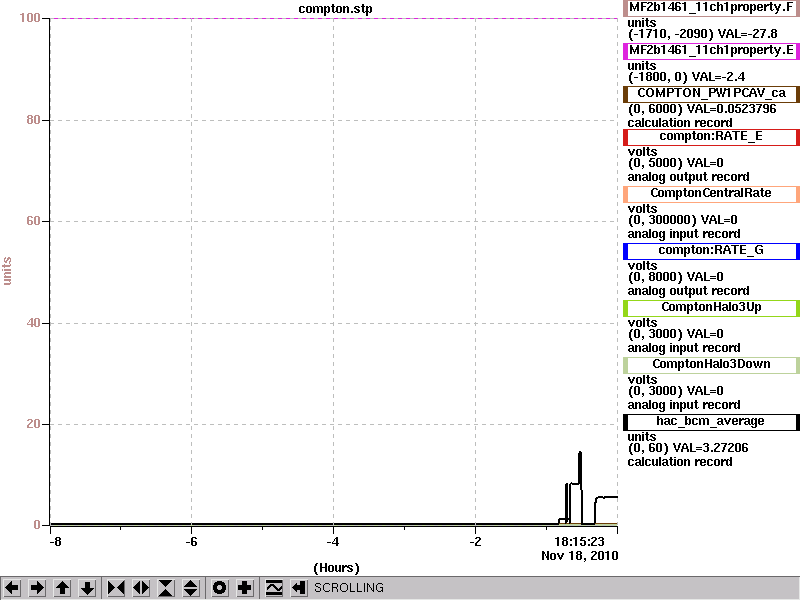The width and height of the screenshot is (800, 600).
Task: Select the hac_bcm_average curve legend
Action: click(x=711, y=422)
